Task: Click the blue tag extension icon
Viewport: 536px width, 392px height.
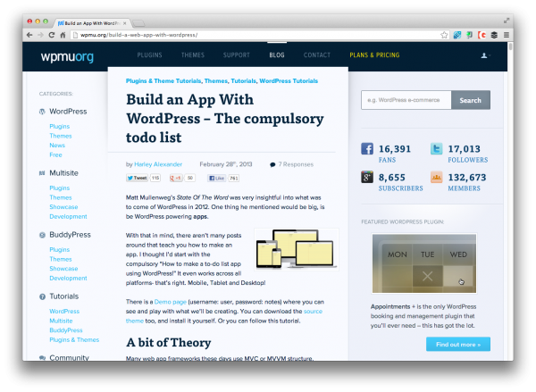Action: [457, 35]
